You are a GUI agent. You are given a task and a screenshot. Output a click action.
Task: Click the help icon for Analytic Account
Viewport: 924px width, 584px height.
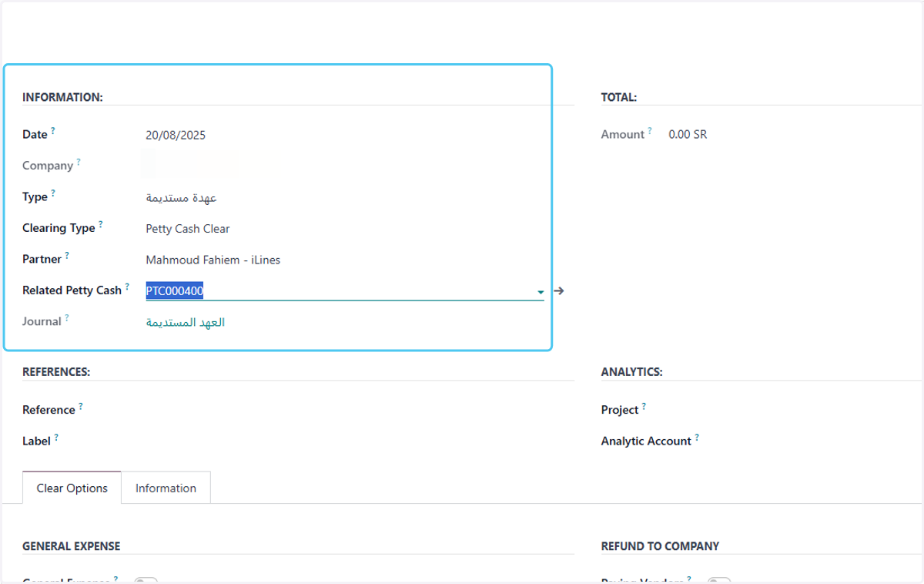click(697, 438)
